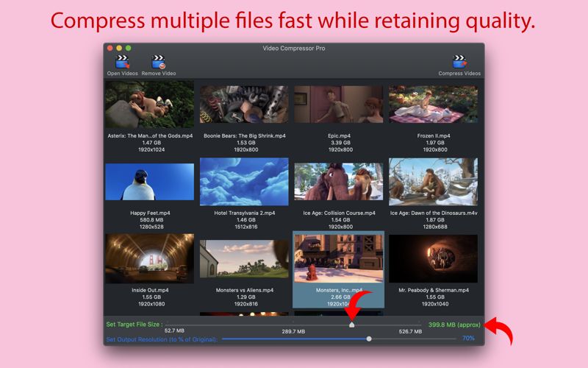Click the 'Frozen II.mp4' file name text
The image size is (588, 368).
pyautogui.click(x=434, y=136)
